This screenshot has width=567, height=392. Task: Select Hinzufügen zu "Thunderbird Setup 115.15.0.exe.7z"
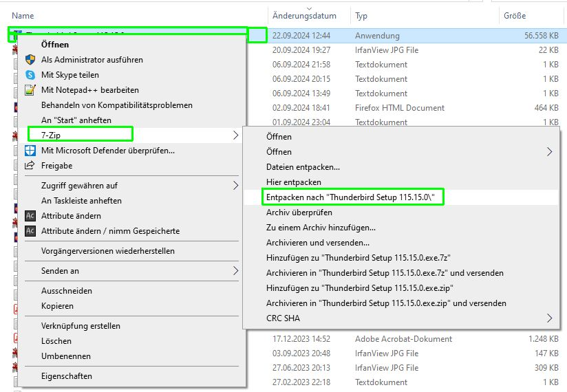(359, 258)
